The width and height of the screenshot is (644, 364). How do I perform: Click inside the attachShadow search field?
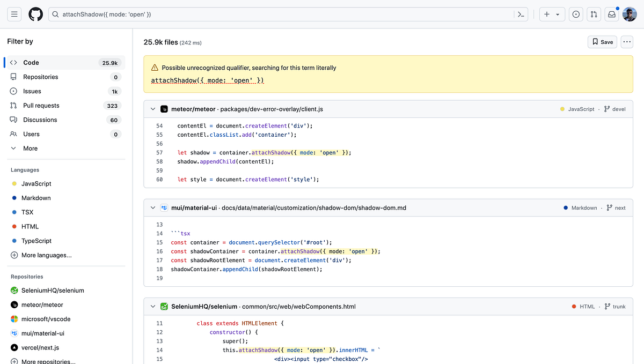pos(161,14)
